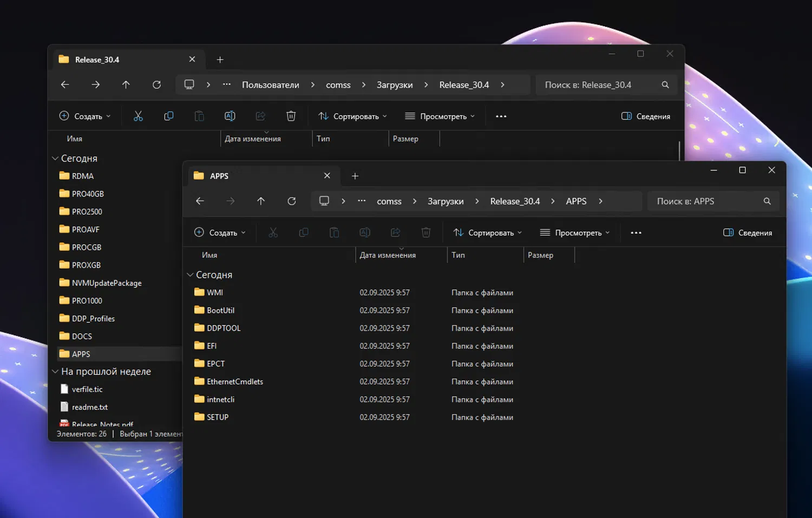812x518 pixels.
Task: Click the Copy icon in Release_30.4 toolbar
Action: (x=169, y=116)
